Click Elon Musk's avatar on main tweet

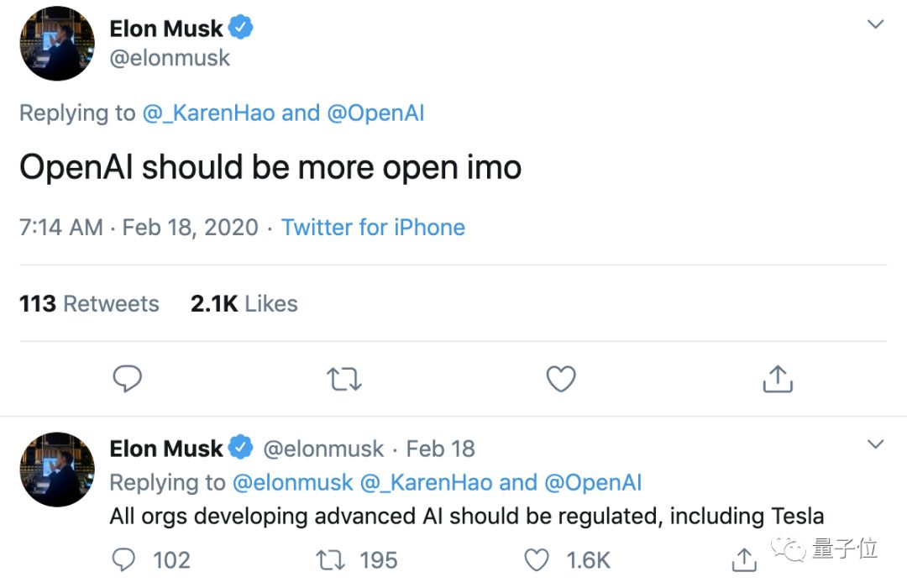[x=57, y=44]
